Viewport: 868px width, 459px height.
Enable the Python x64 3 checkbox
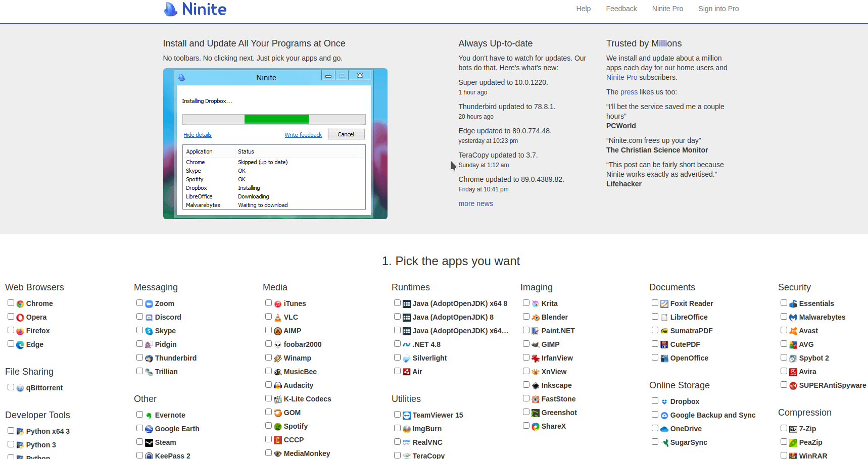click(11, 431)
